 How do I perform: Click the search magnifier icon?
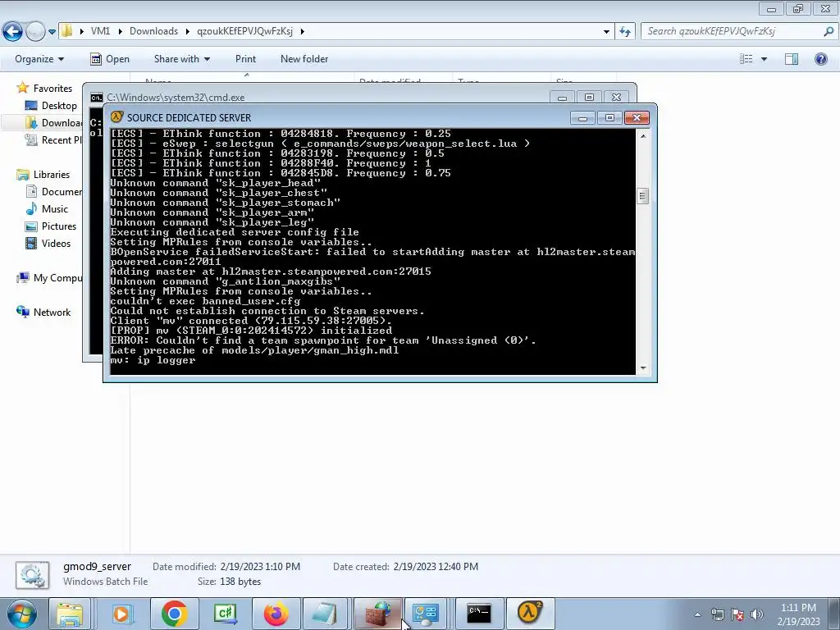[829, 31]
